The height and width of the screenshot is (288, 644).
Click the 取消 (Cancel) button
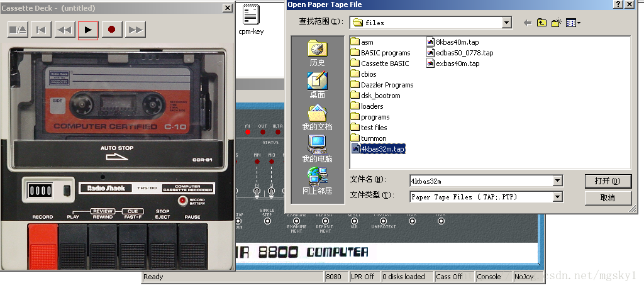608,197
